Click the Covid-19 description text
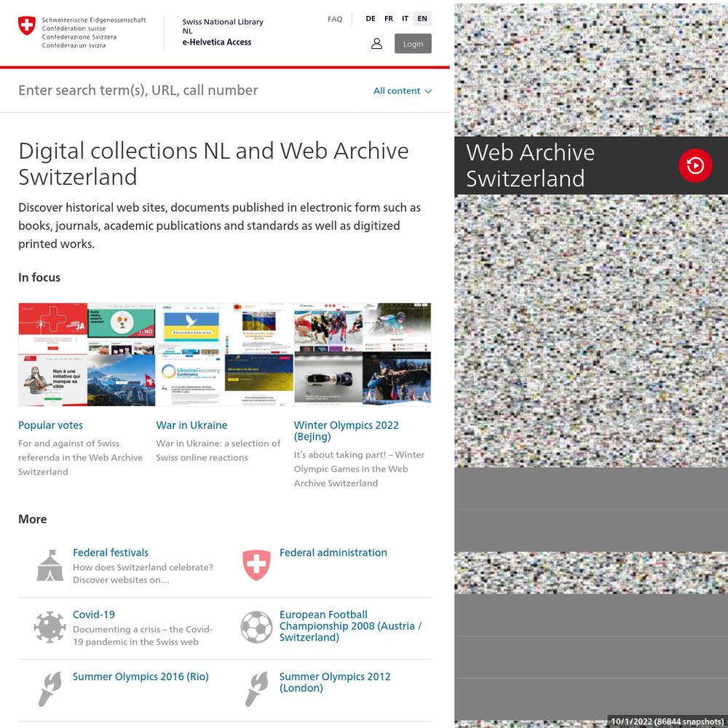This screenshot has height=728, width=728. coord(143,636)
